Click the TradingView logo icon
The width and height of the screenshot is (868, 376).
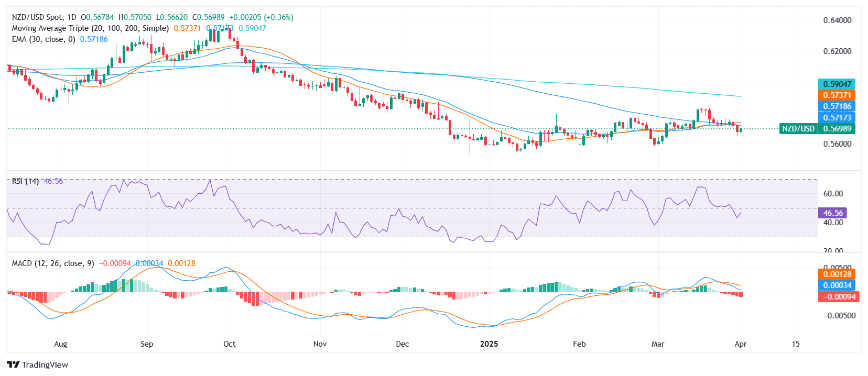(x=13, y=365)
